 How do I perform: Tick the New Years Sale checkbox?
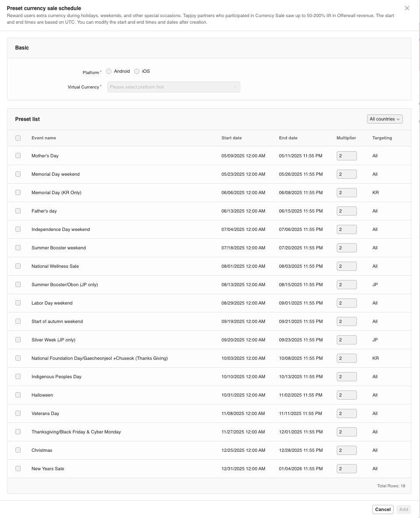point(18,468)
